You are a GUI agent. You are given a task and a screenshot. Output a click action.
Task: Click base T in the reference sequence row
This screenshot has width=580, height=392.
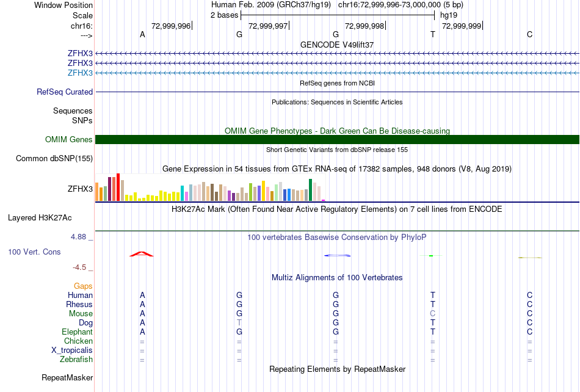433,34
